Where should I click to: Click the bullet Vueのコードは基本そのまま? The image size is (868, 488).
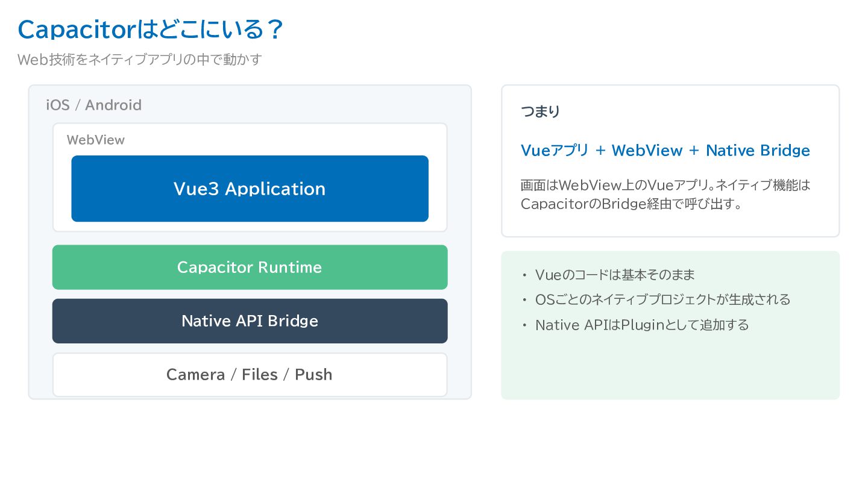[x=615, y=275]
